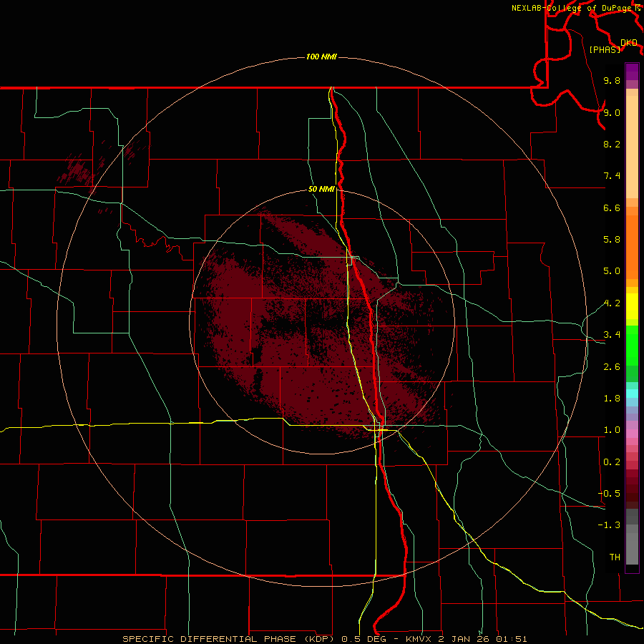Image resolution: width=644 pixels, height=644 pixels.
Task: Click the [PHAS] label above the color bar
Action: 605,49
